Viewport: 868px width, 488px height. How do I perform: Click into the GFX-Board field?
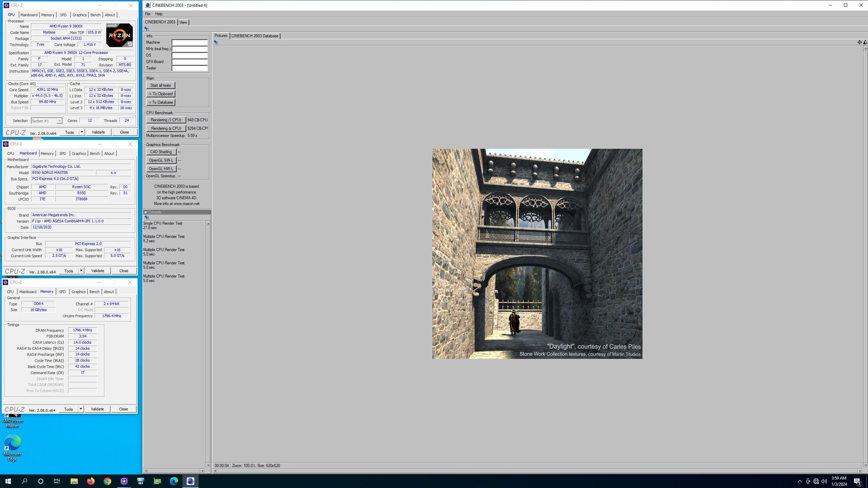point(190,62)
